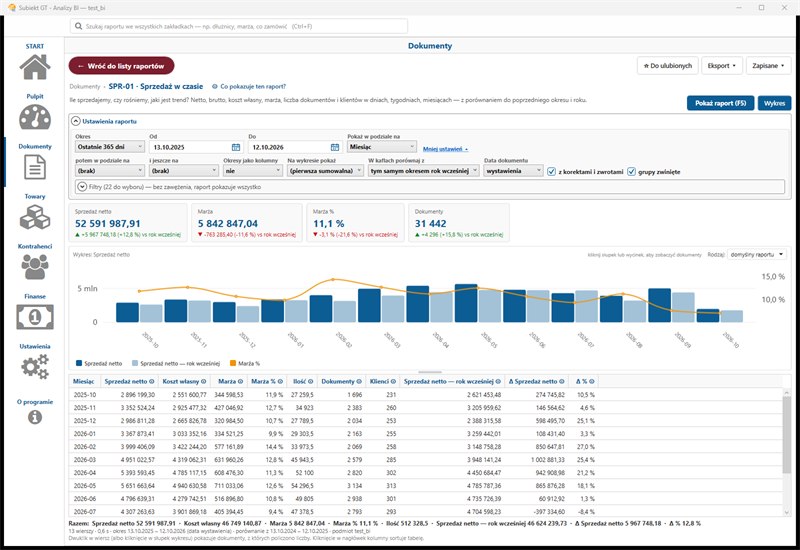The height and width of the screenshot is (550, 800).
Task: Open the Towary boxes icon
Action: 35,217
